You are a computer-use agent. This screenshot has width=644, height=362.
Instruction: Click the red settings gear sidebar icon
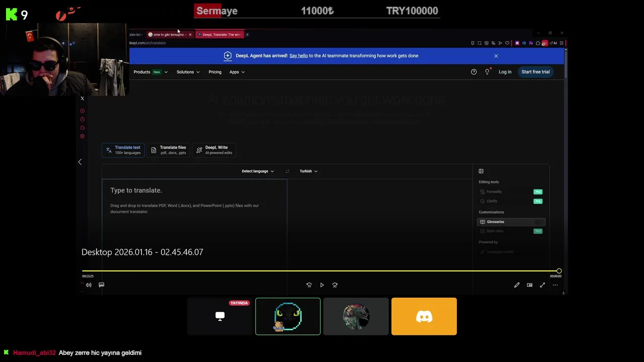(x=83, y=136)
